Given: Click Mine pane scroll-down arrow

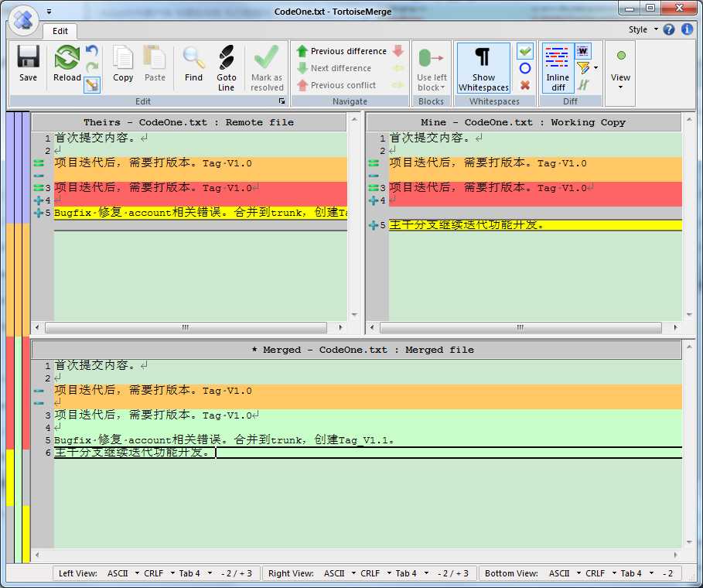Looking at the screenshot, I should (x=689, y=315).
